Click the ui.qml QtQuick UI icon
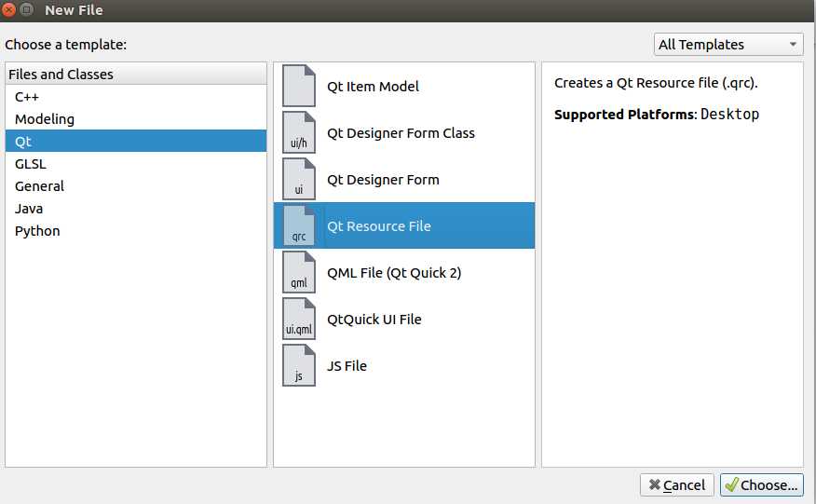This screenshot has height=504, width=816. pyautogui.click(x=299, y=319)
